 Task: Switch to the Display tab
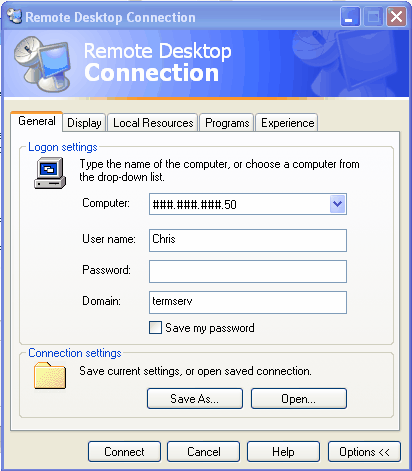point(84,123)
